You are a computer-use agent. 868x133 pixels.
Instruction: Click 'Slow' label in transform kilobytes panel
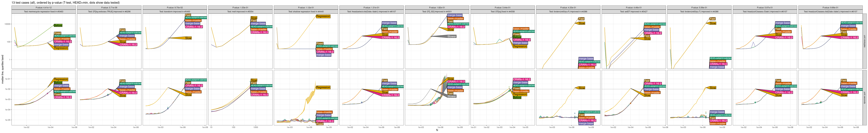(188, 38)
